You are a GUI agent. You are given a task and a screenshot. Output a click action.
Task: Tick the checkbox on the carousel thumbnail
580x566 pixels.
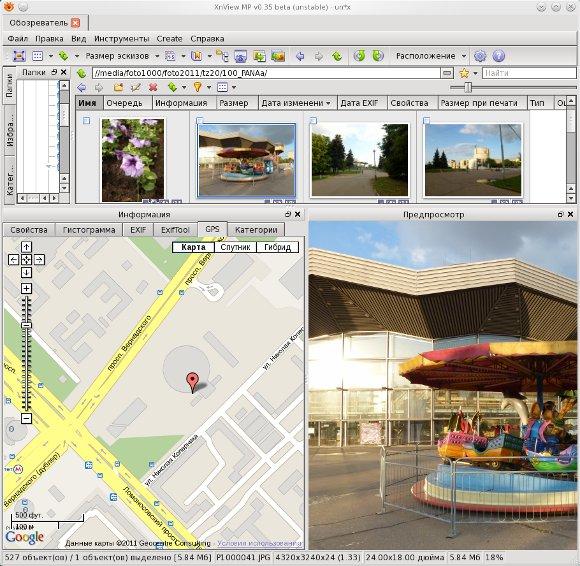pyautogui.click(x=200, y=121)
